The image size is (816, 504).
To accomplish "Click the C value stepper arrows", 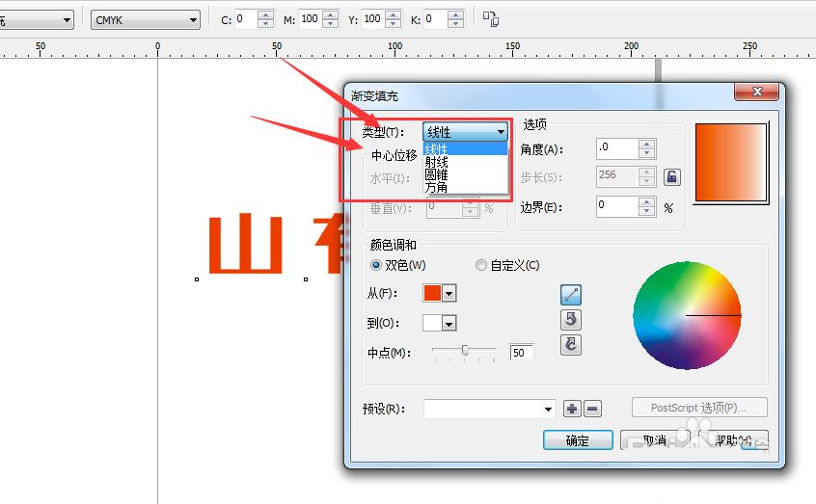I will pyautogui.click(x=266, y=19).
